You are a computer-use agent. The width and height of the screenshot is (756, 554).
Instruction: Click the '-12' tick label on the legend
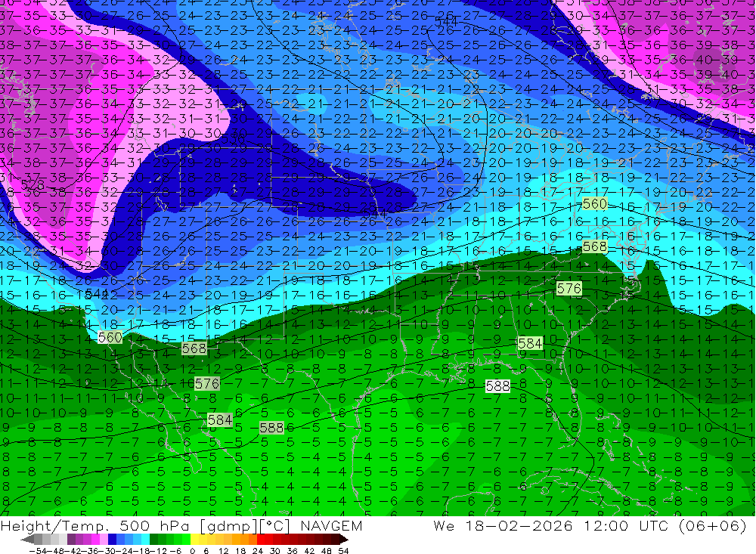pyautogui.click(x=158, y=551)
